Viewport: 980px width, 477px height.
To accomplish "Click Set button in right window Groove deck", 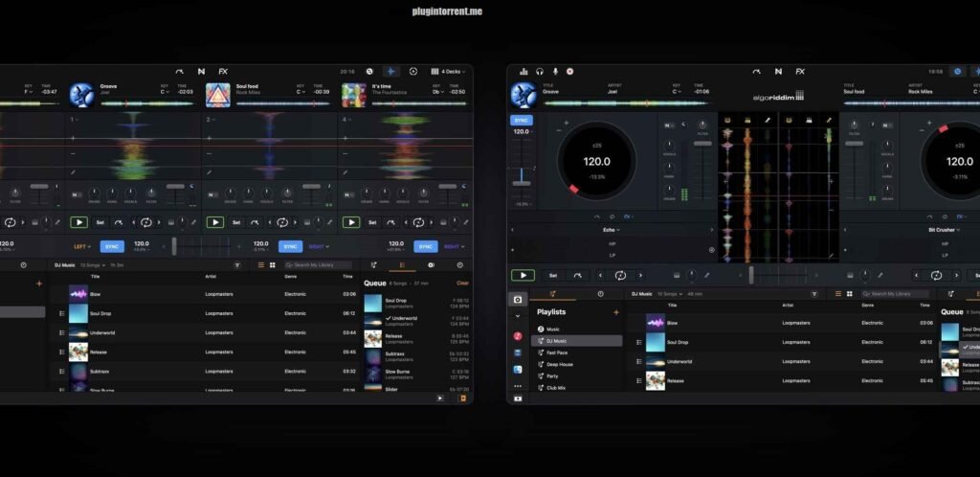I will coord(552,275).
